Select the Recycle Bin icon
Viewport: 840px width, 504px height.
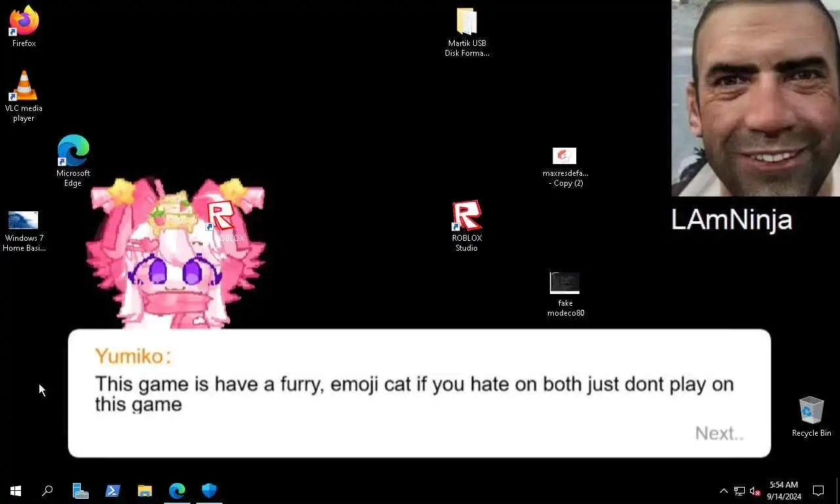pos(811,416)
